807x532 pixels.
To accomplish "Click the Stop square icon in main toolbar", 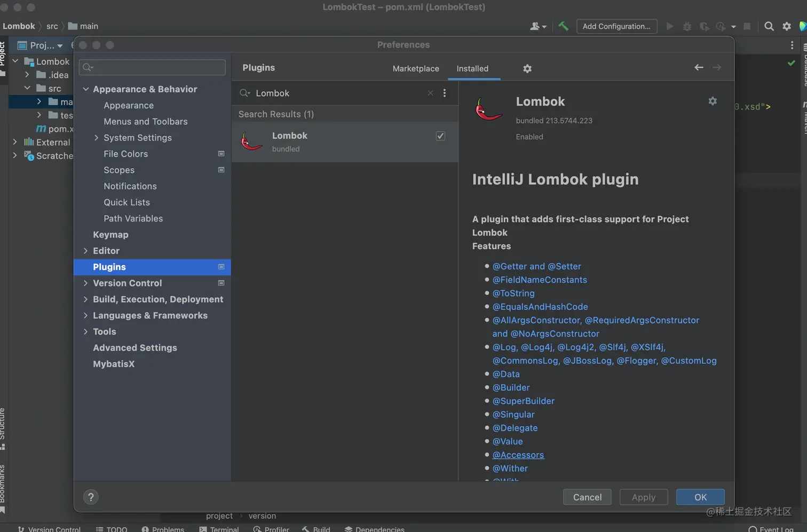I will click(x=747, y=26).
